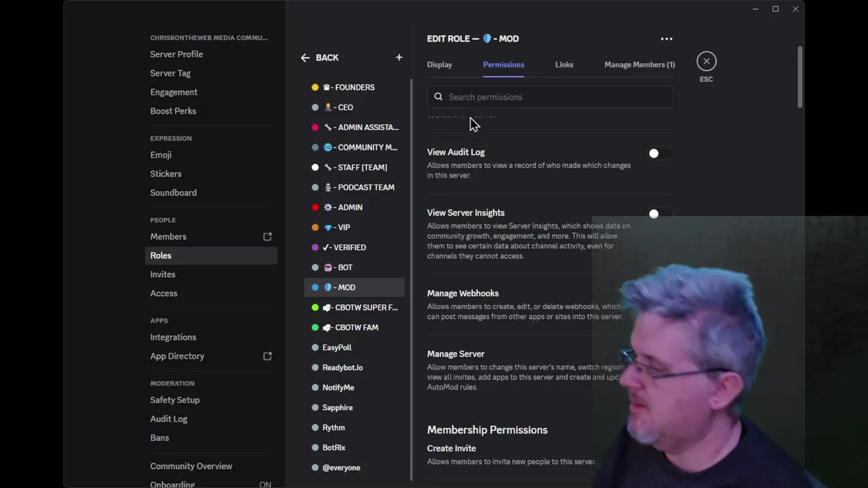The height and width of the screenshot is (488, 868).
Task: Select the NotifyMe role
Action: (x=354, y=387)
